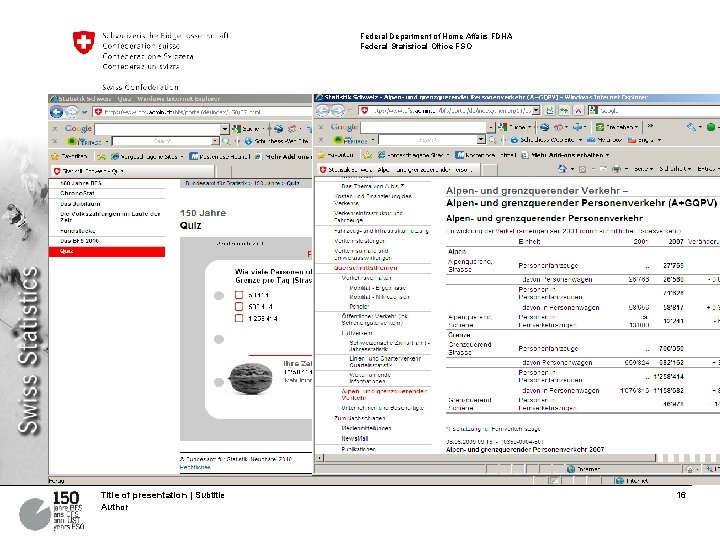Tick the third answer checkbox 1'258'414
Screen dimensions: 720x540
tap(239, 318)
